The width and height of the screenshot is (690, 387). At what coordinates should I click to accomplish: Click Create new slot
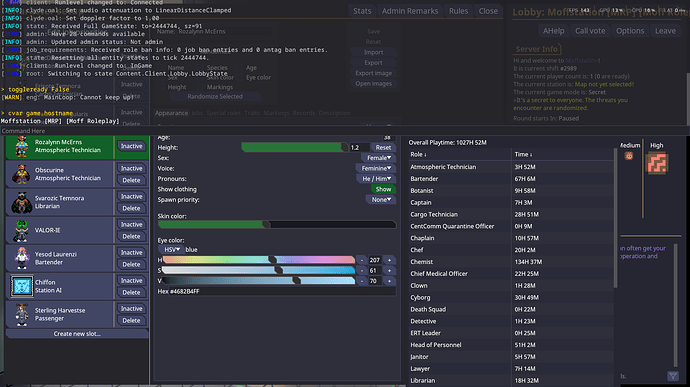(77, 334)
